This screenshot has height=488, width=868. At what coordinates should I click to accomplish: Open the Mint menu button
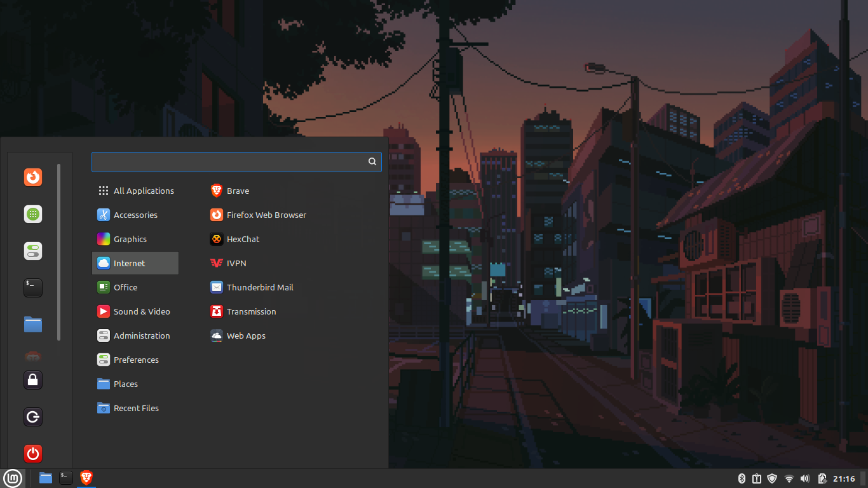click(13, 478)
